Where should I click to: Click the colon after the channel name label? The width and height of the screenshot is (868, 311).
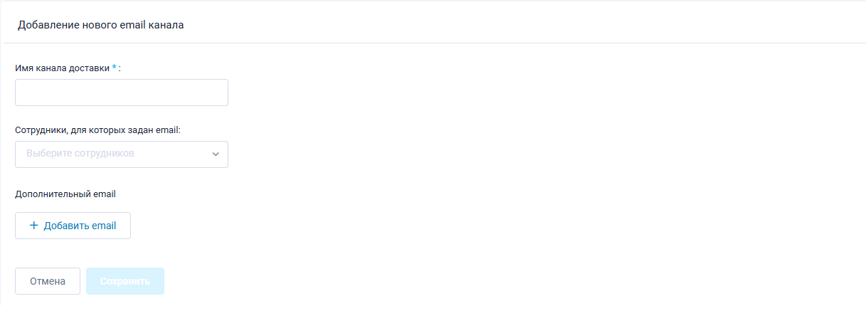pos(120,69)
